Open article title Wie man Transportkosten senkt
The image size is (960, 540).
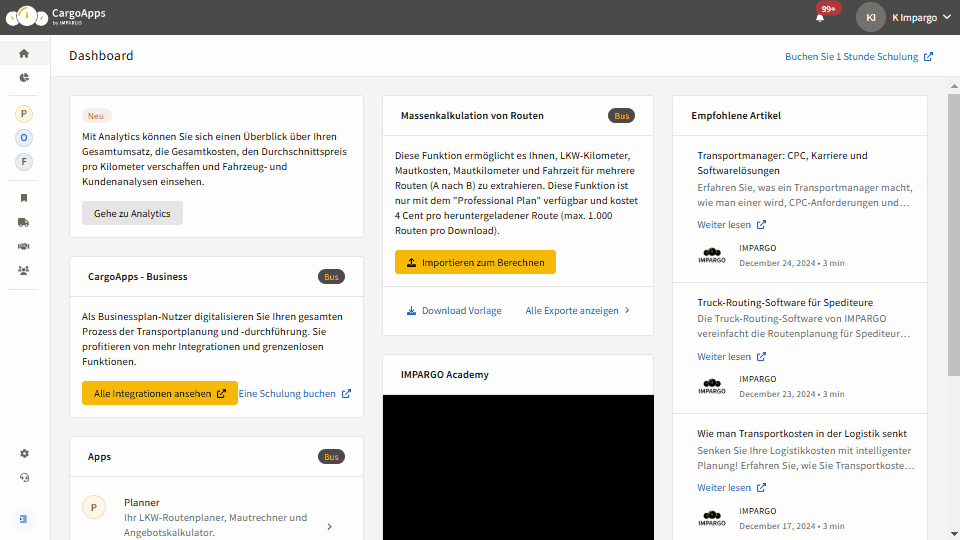802,433
